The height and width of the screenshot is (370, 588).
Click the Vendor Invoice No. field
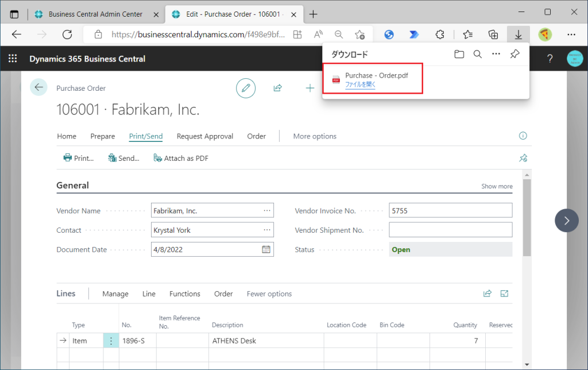(450, 210)
